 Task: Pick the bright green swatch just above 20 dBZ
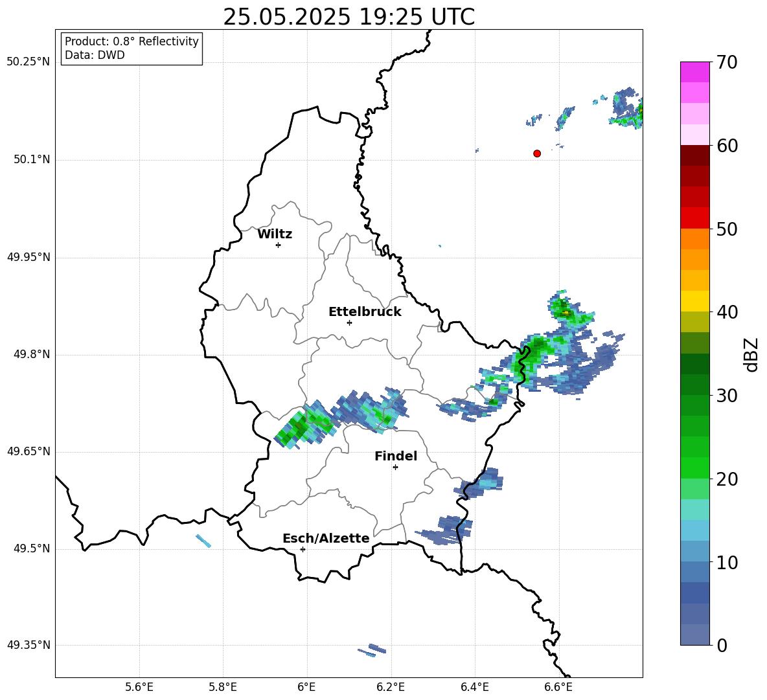(694, 468)
